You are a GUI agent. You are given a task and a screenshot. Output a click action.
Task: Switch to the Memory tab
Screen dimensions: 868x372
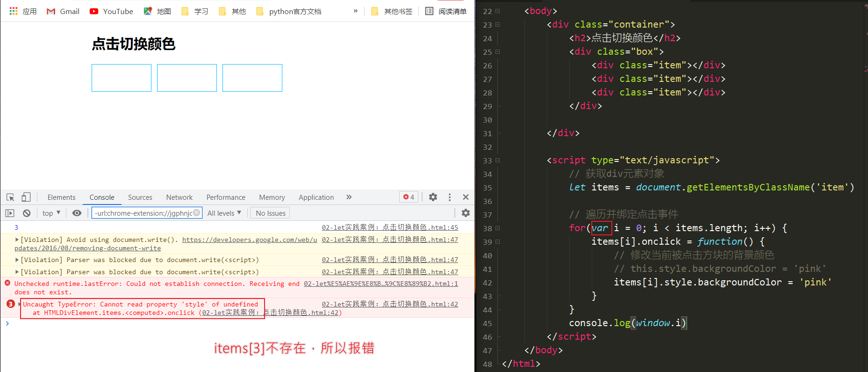272,197
